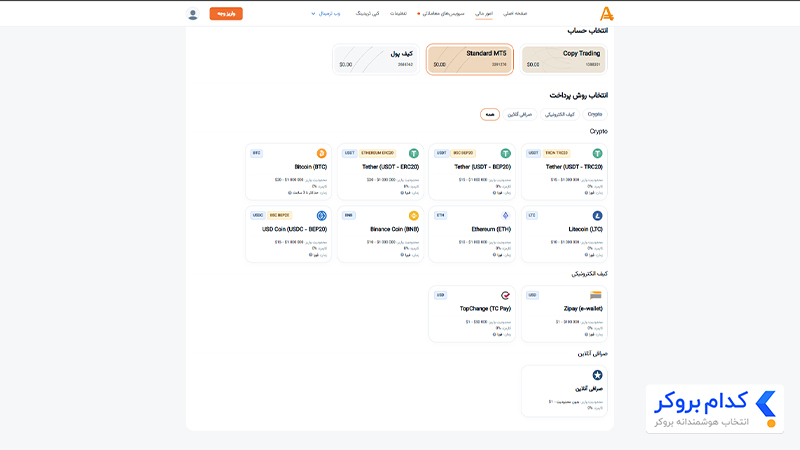Click the orange A logo in header
800x450 pixels.
click(x=606, y=14)
